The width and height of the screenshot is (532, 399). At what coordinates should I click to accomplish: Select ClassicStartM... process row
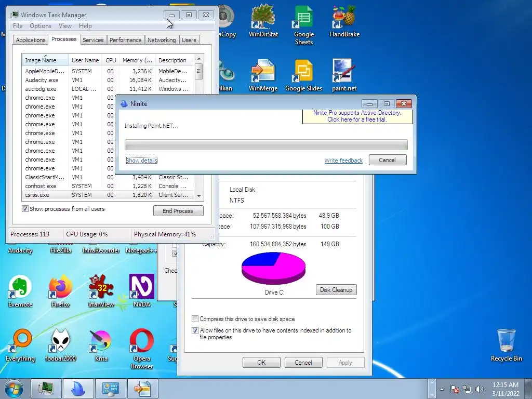pos(108,177)
